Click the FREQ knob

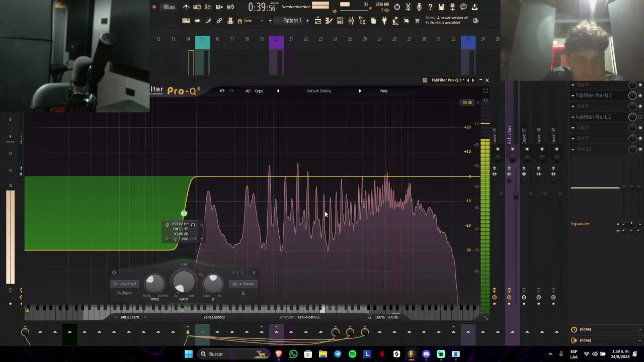tap(154, 284)
